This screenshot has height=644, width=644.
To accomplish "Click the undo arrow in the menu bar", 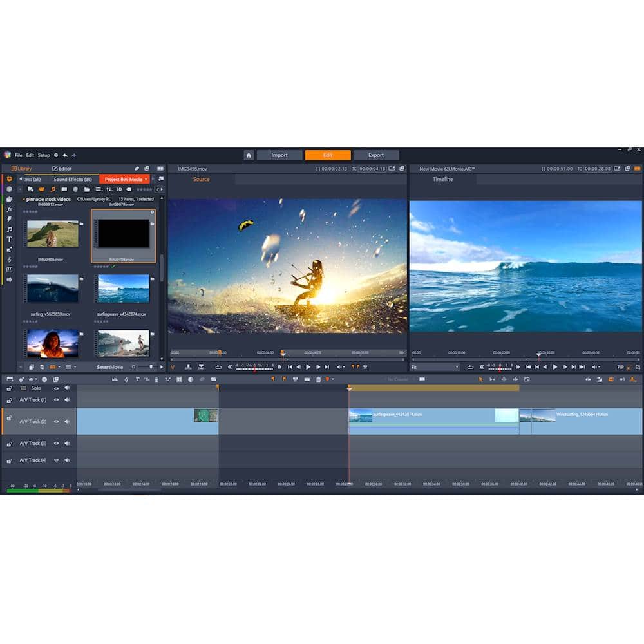I will coord(65,155).
